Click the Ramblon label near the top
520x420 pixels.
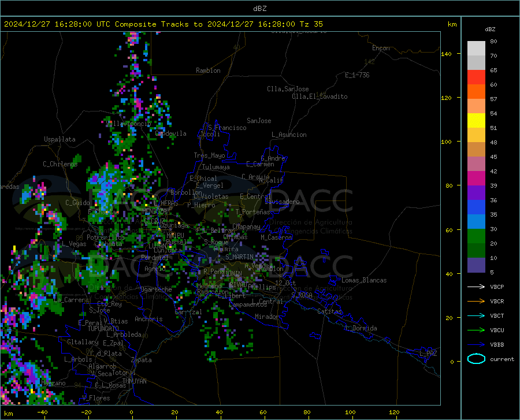208,70
